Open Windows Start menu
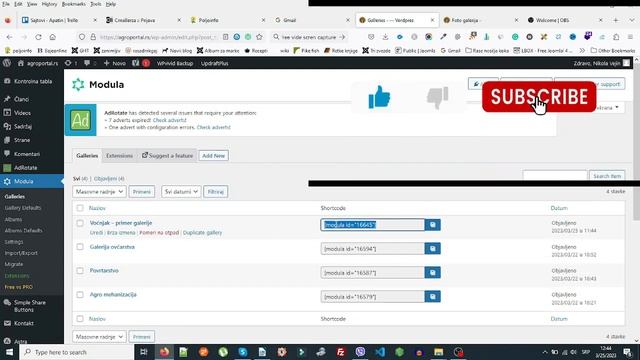640x360 pixels. (x=9, y=352)
